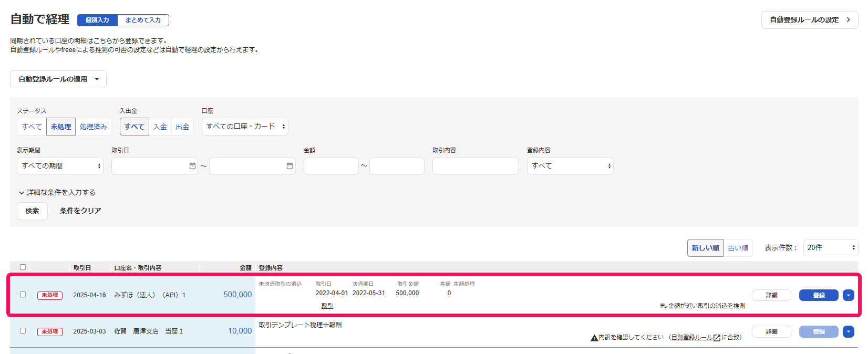The height and width of the screenshot is (354, 868).
Task: Open the 表示件数 20件 dropdown
Action: [x=831, y=247]
